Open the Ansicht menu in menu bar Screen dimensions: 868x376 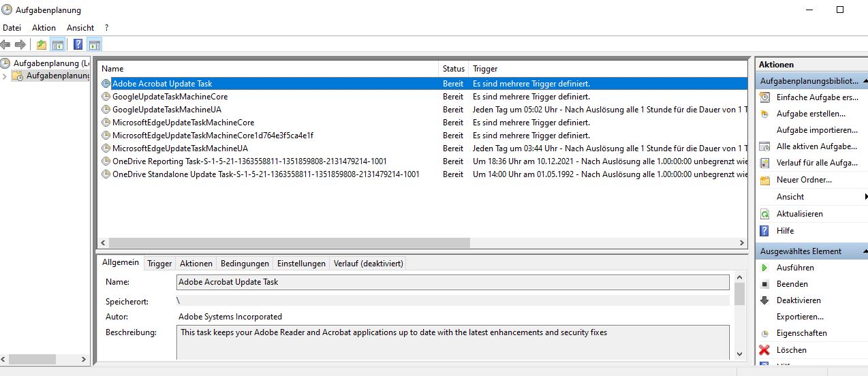click(x=80, y=28)
